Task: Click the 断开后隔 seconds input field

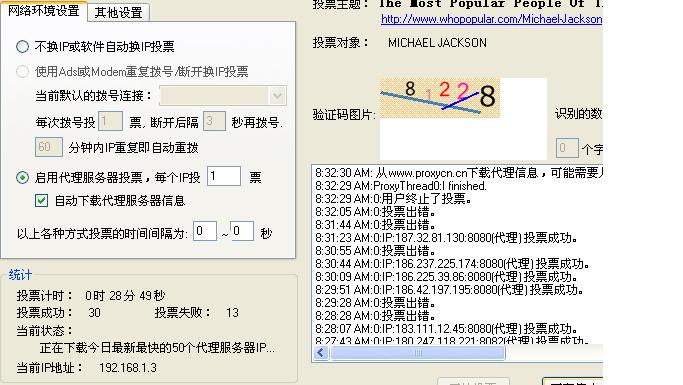Action: 214,121
